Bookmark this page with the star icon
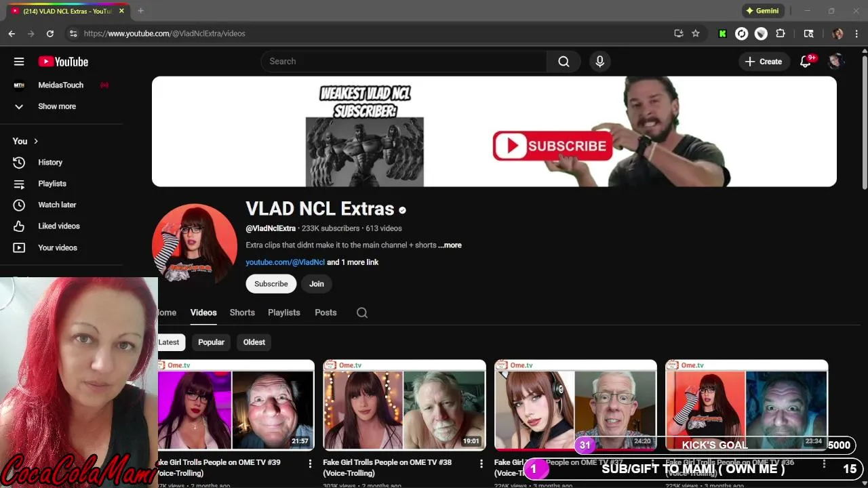The height and width of the screenshot is (488, 868). pos(695,33)
